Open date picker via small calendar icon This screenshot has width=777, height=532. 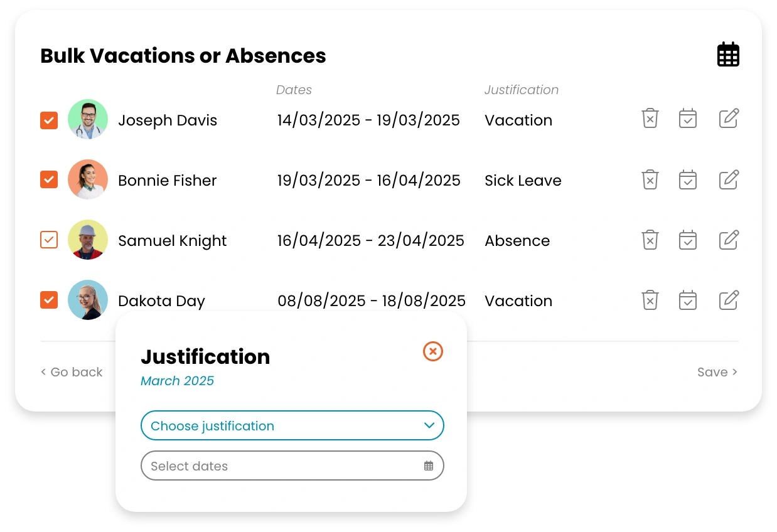tap(429, 466)
